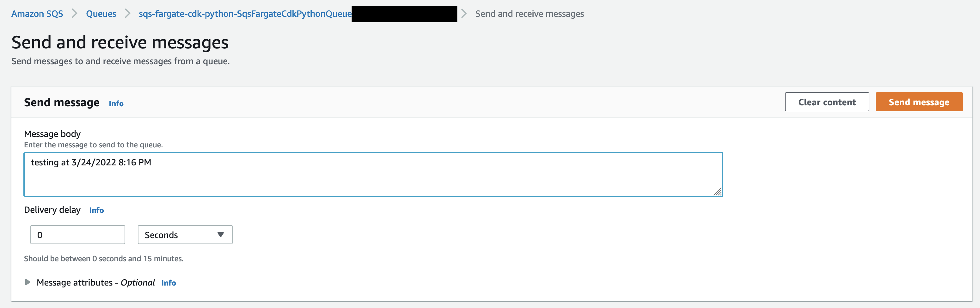Open the sqs-fargate-cdk-python queue breadcrumb link
This screenshot has width=980, height=308.
(245, 14)
